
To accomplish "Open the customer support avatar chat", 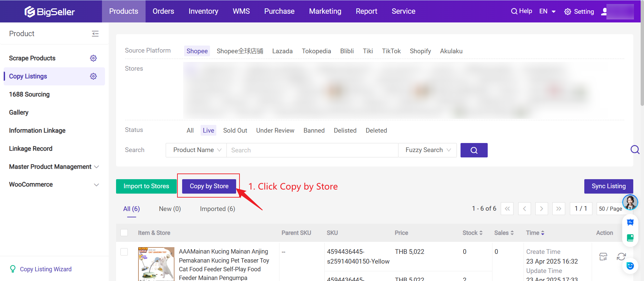I will coord(630,202).
